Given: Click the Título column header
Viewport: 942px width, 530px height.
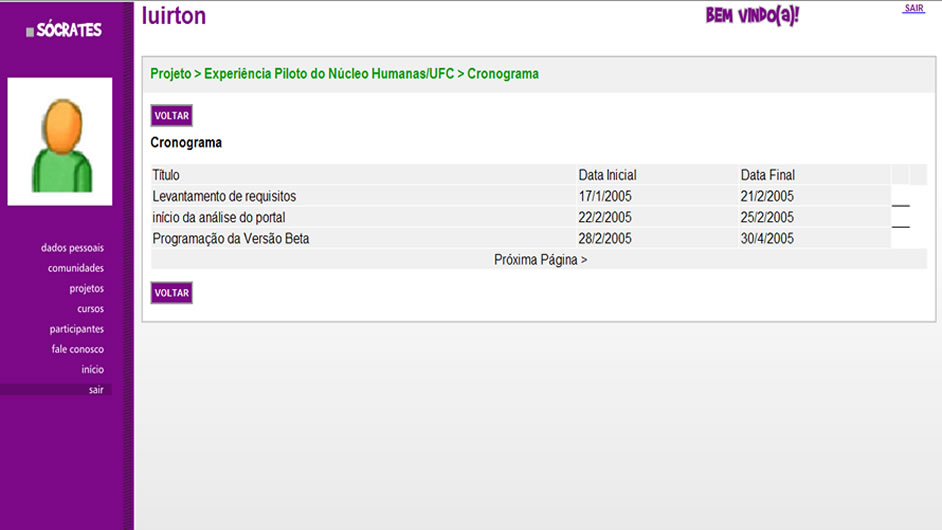Looking at the screenshot, I should coord(166,175).
